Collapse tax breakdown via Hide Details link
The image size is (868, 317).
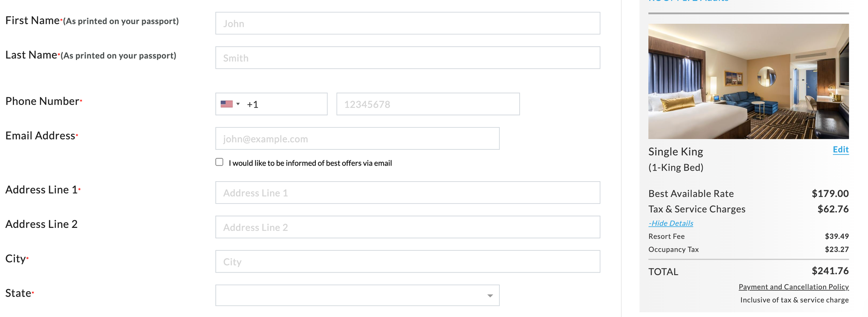click(x=671, y=223)
